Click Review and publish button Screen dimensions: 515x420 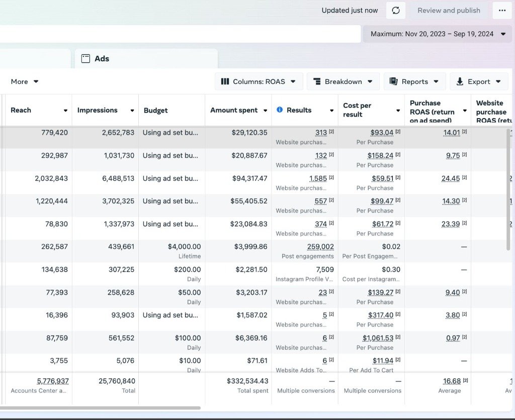(449, 11)
